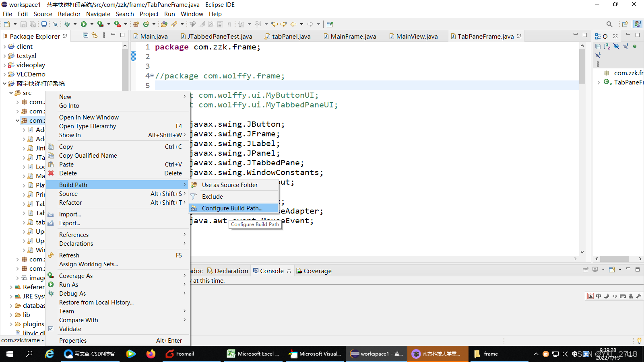Toggle Hide Fields in the Outline view
This screenshot has height=362, width=644.
(617, 46)
